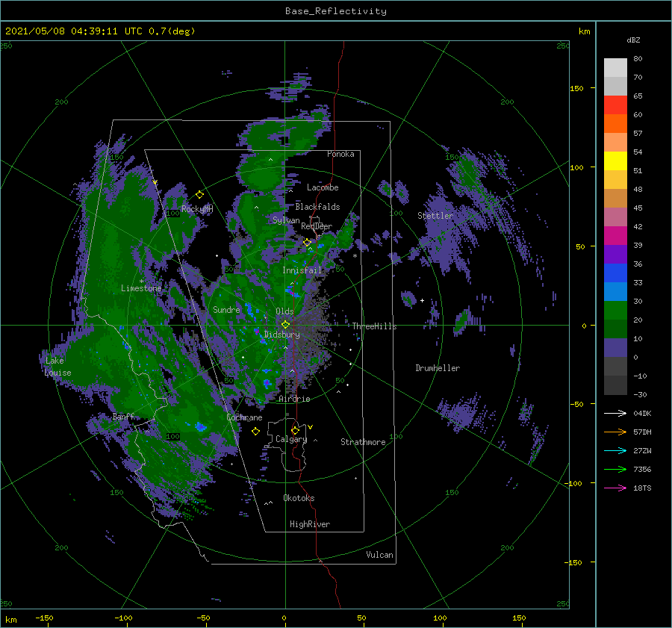This screenshot has height=628, width=672.
Task: Click the Calgary city label
Action: click(x=291, y=439)
